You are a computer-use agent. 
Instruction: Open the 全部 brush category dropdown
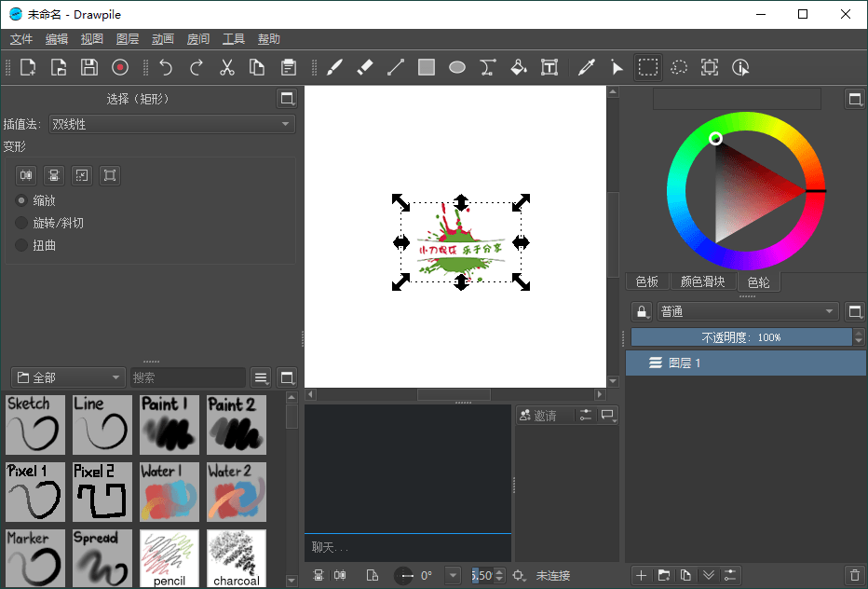coord(67,377)
